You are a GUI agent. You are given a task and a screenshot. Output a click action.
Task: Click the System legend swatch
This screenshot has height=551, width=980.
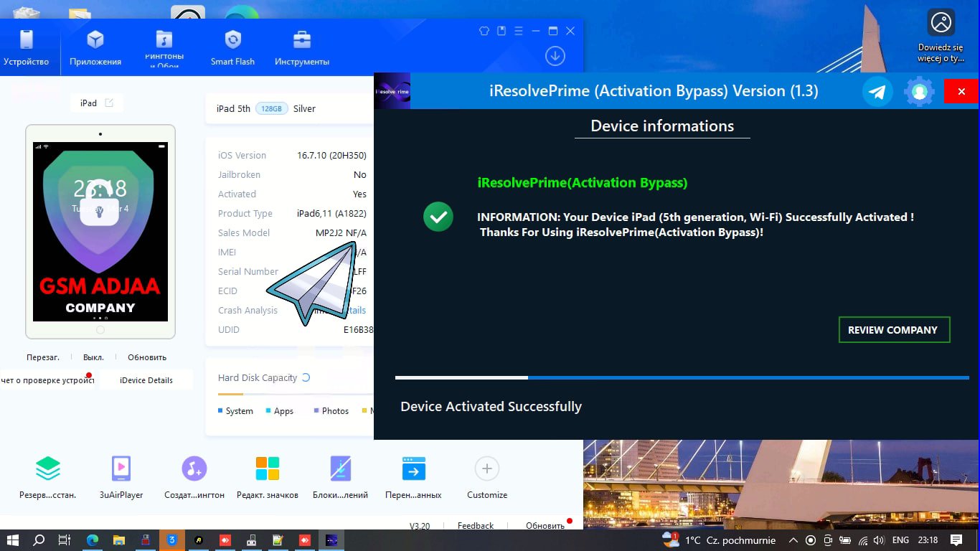[220, 411]
